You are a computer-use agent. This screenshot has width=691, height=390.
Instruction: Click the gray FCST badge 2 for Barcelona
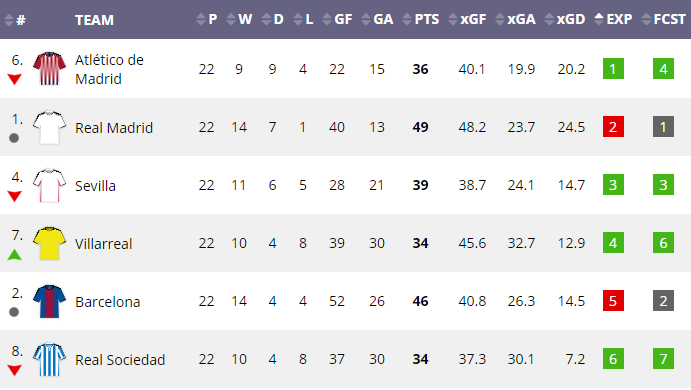663,301
